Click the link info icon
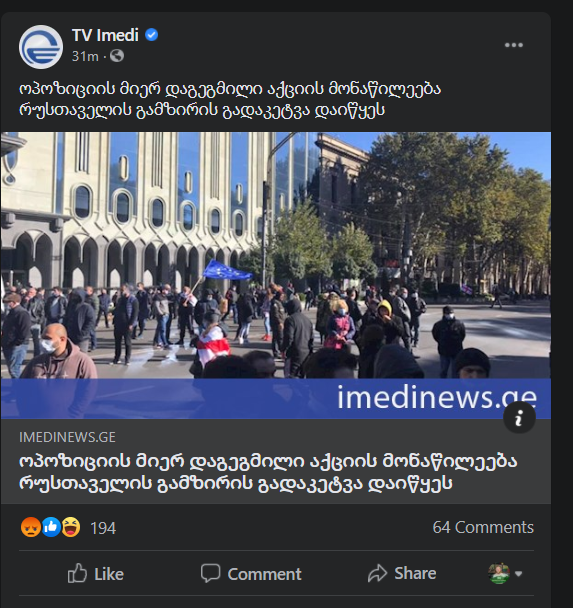 [x=519, y=418]
